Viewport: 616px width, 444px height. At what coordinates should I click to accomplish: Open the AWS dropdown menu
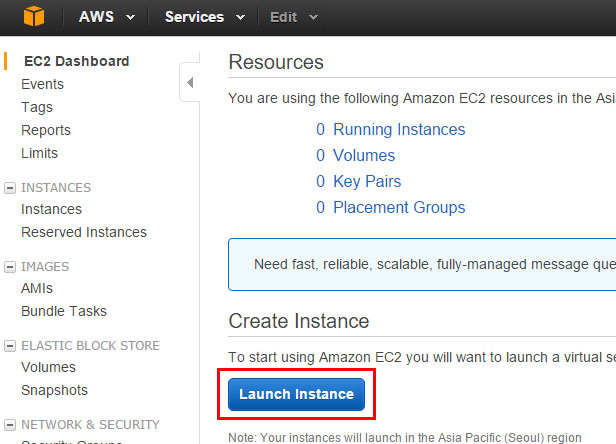(x=107, y=17)
